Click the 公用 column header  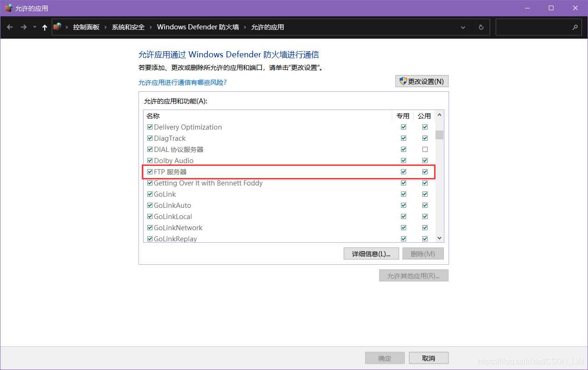[x=424, y=116]
